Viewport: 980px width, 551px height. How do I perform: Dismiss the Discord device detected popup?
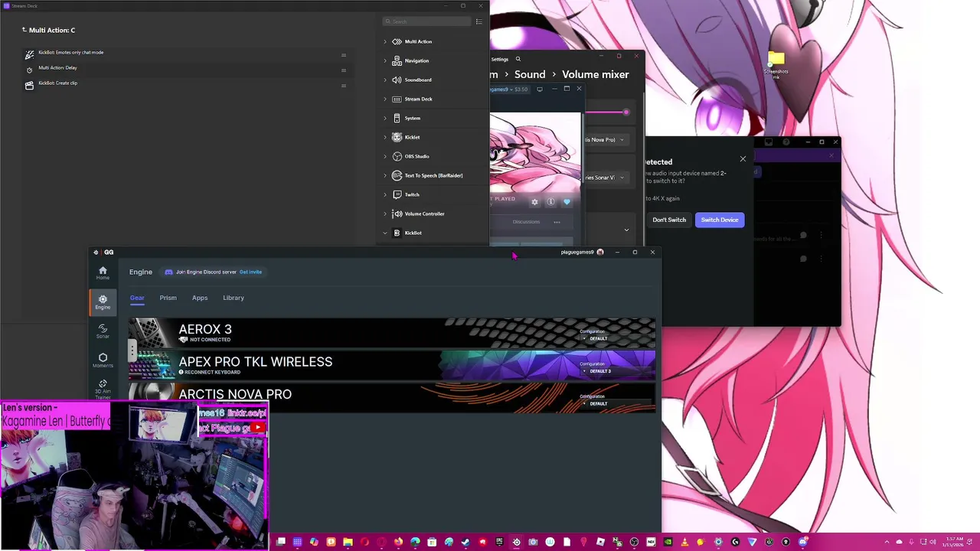743,159
